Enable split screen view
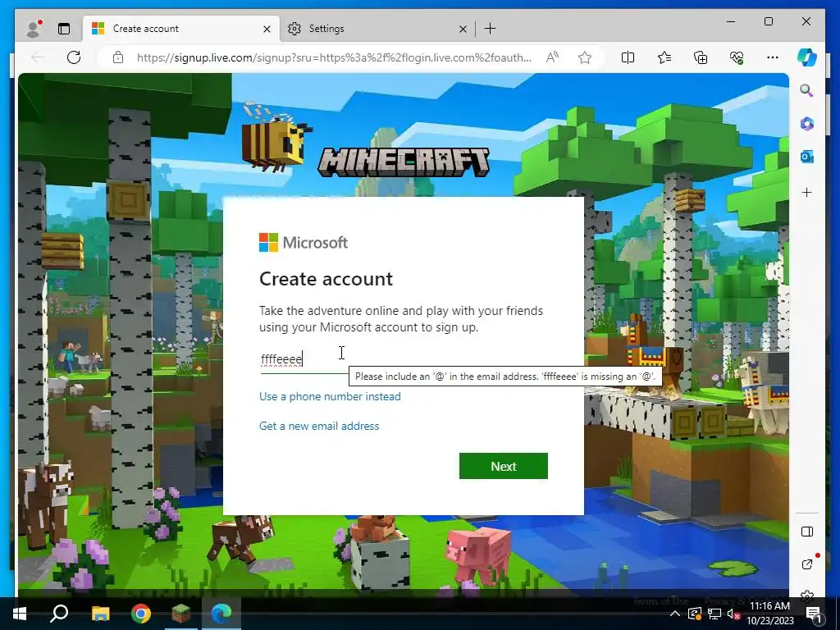 pyautogui.click(x=628, y=57)
